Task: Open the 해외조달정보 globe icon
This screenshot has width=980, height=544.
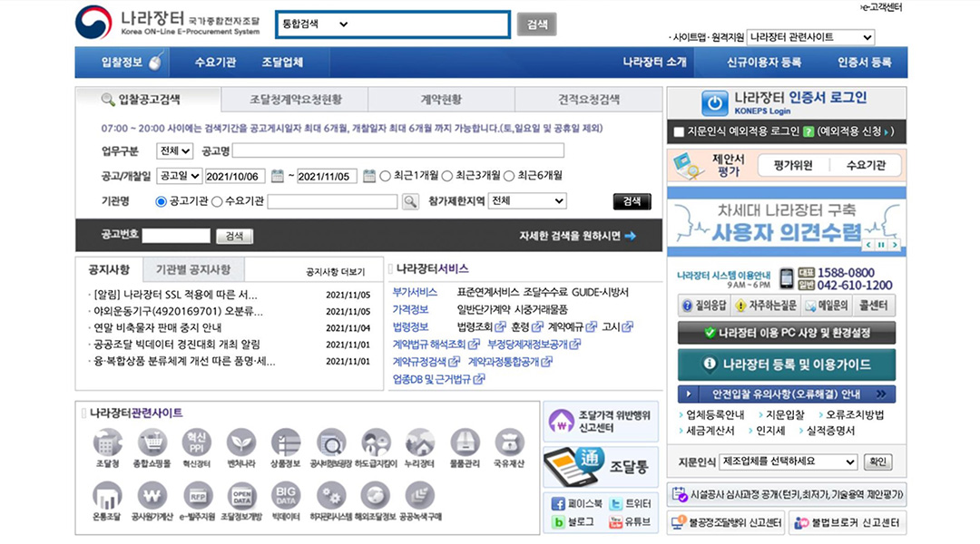Action: (375, 496)
